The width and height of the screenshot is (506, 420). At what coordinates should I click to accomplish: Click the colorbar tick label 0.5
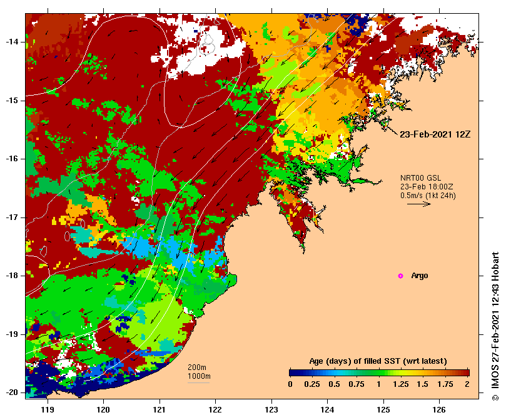pos(335,384)
